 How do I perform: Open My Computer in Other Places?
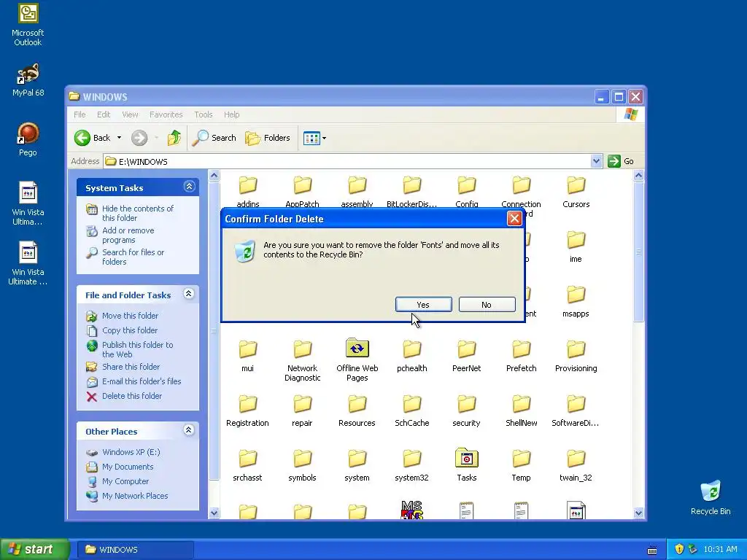(125, 481)
